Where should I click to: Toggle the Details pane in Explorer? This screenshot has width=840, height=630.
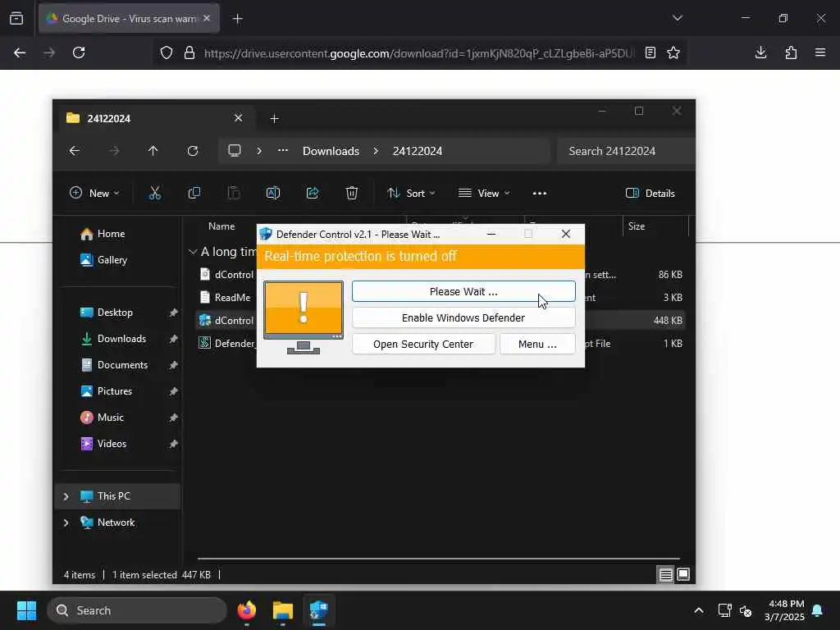(651, 194)
